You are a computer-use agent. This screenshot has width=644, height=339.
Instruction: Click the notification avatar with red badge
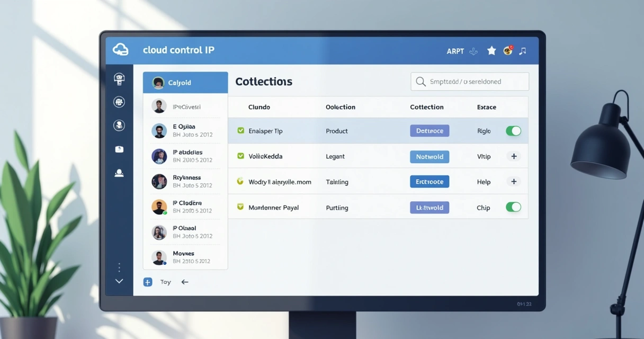tap(508, 51)
